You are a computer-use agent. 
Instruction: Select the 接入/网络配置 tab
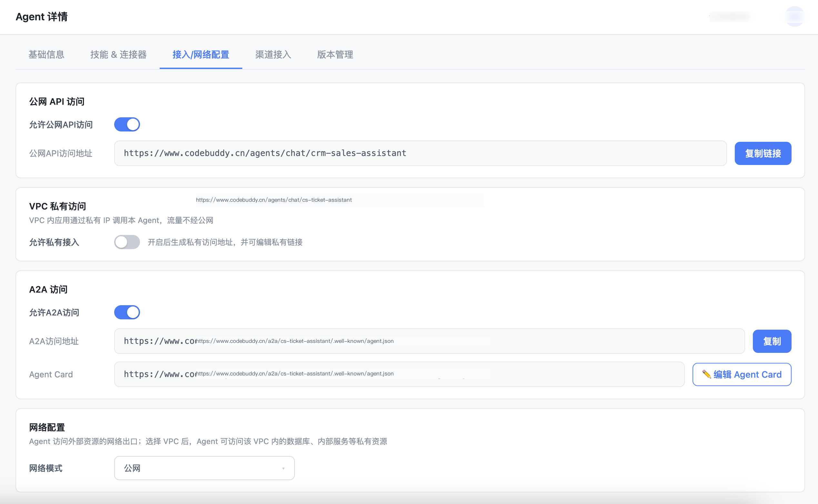click(201, 54)
